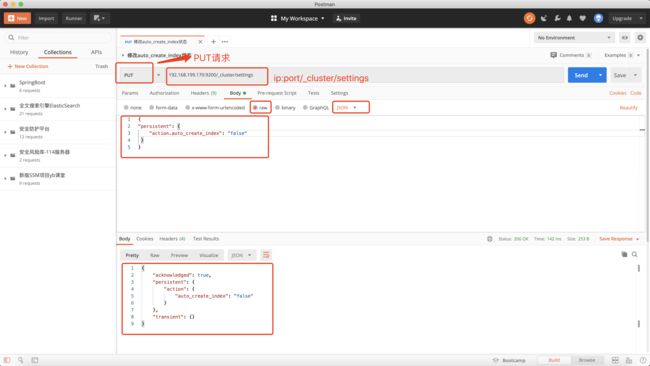Open the My Workspace switcher

[x=298, y=18]
